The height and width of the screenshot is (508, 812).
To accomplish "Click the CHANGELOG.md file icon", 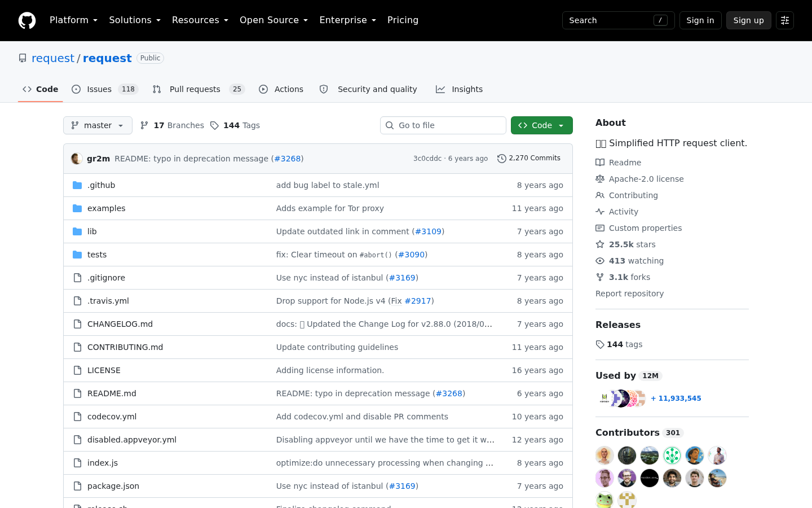I will tap(77, 324).
